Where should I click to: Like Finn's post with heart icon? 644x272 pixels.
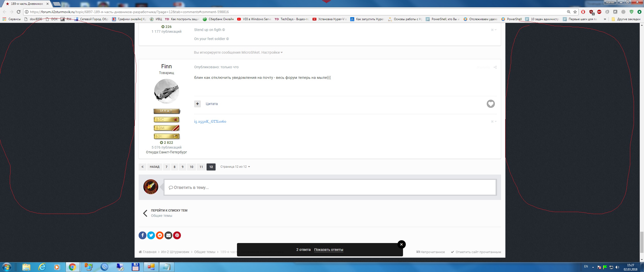tap(491, 104)
